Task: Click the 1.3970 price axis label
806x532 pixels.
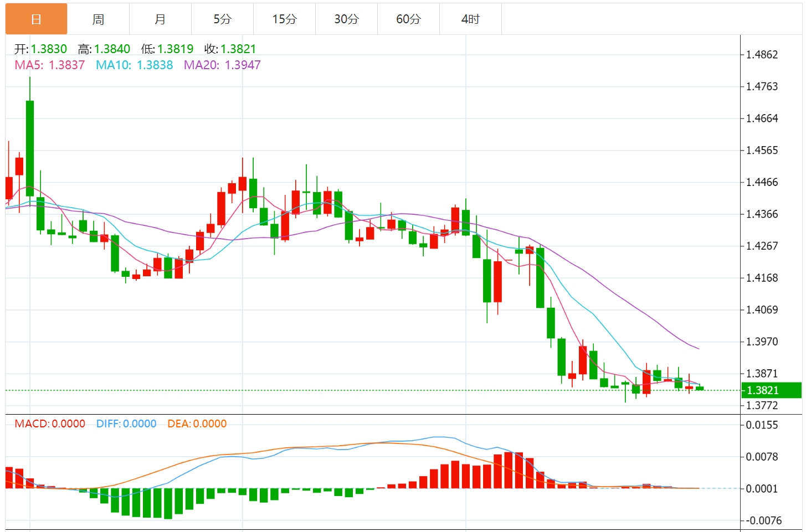Action: 762,342
